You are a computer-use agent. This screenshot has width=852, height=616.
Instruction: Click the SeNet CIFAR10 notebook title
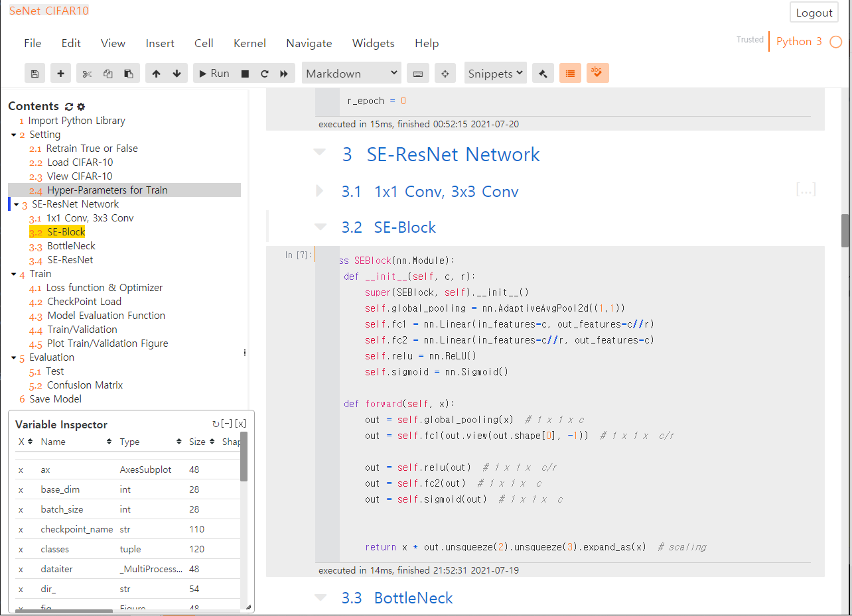click(49, 11)
